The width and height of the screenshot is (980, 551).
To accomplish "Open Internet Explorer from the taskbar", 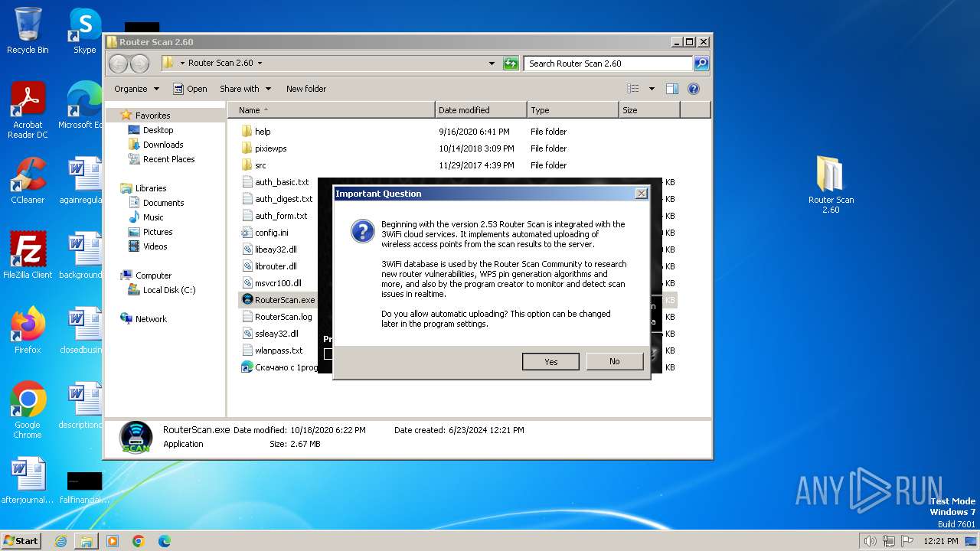I will 60,541.
